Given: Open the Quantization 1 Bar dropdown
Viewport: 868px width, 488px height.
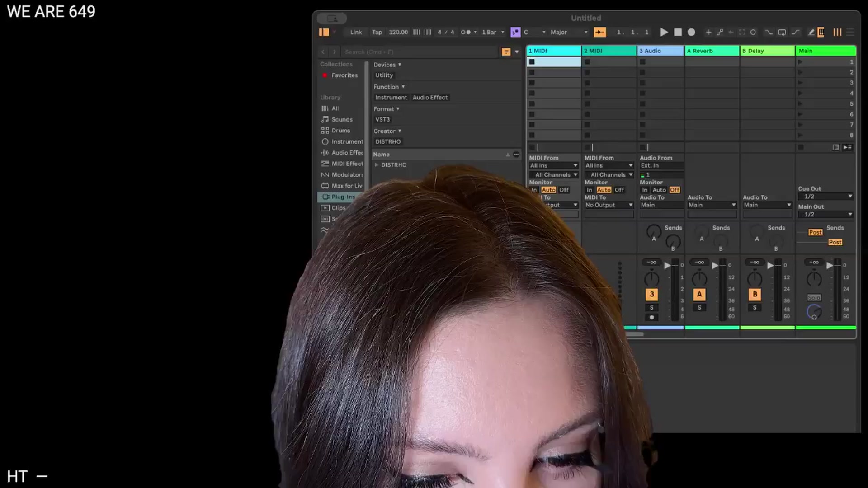Looking at the screenshot, I should click(493, 32).
